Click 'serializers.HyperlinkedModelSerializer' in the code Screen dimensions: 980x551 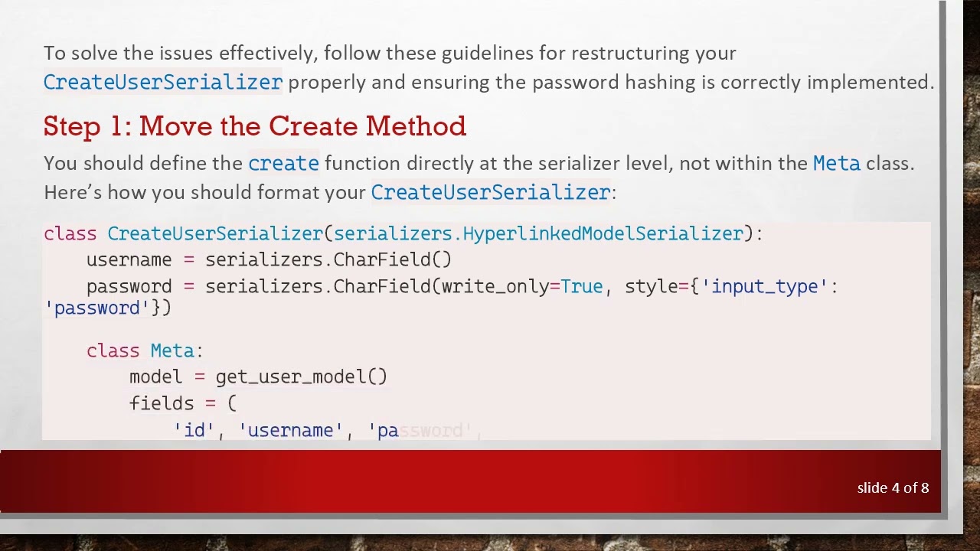pos(538,233)
